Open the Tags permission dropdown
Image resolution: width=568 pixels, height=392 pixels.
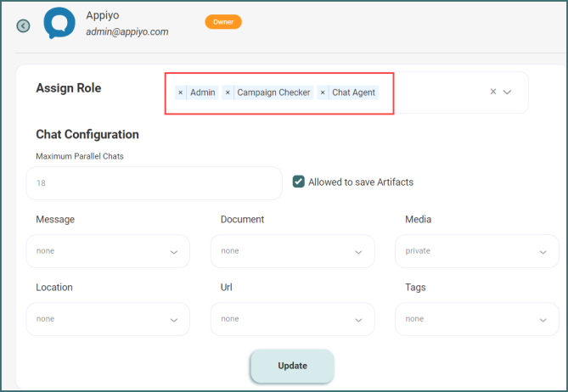point(476,319)
